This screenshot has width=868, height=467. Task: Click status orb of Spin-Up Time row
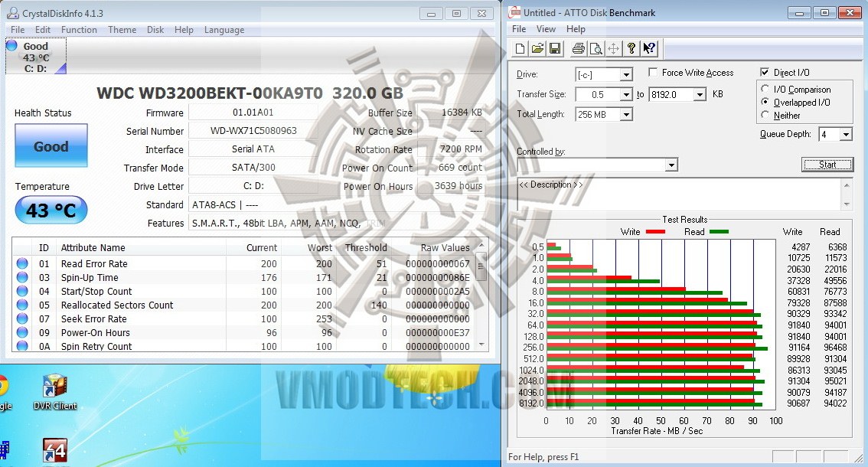click(x=22, y=277)
